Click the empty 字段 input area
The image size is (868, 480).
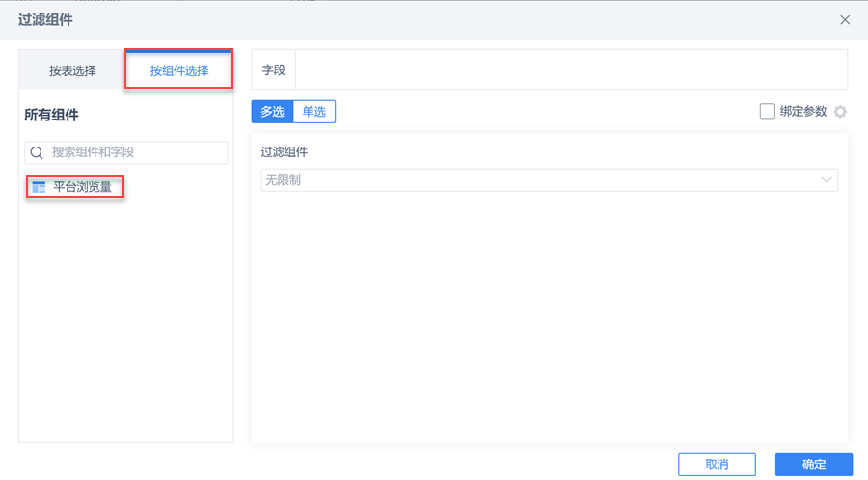pos(569,70)
